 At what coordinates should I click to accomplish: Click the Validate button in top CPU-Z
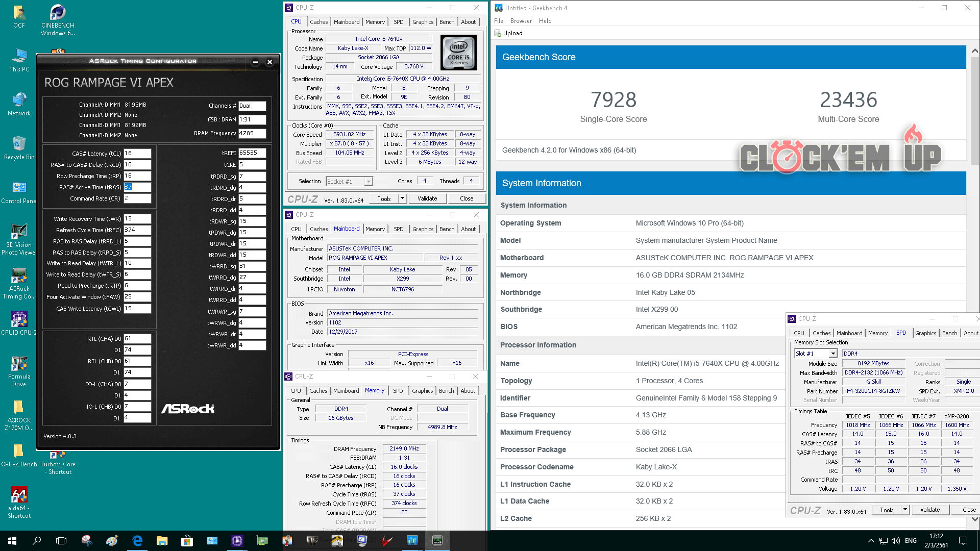pyautogui.click(x=427, y=198)
